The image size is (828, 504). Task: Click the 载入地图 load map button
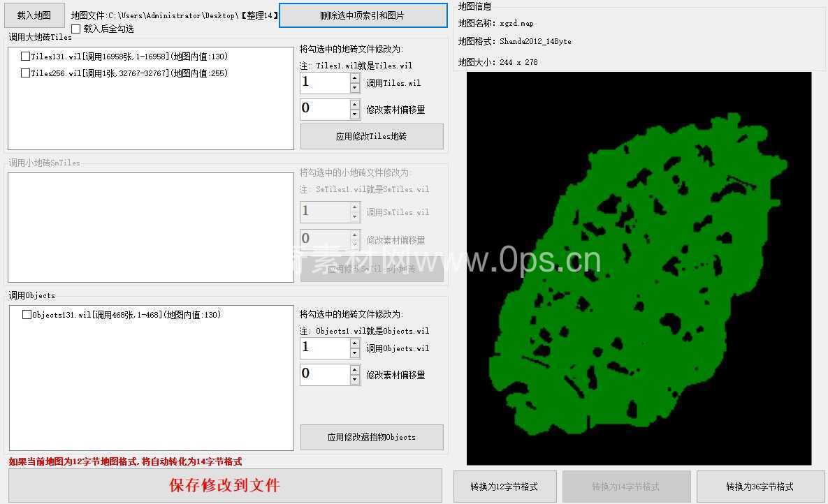(34, 15)
